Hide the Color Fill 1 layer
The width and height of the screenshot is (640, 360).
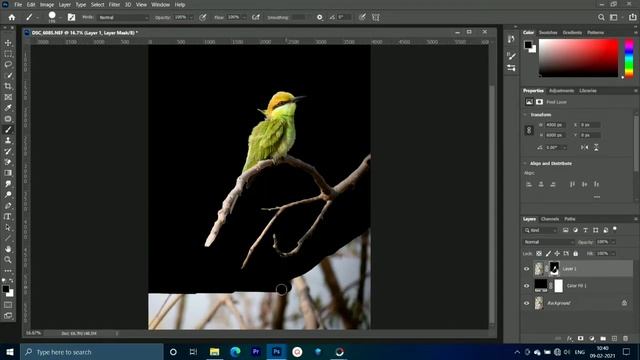pos(527,286)
